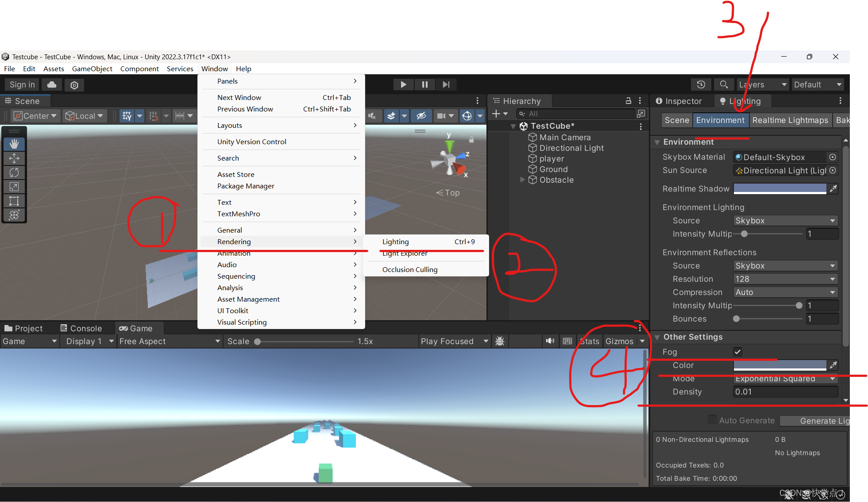
Task: Select the Rotate tool
Action: 14,172
